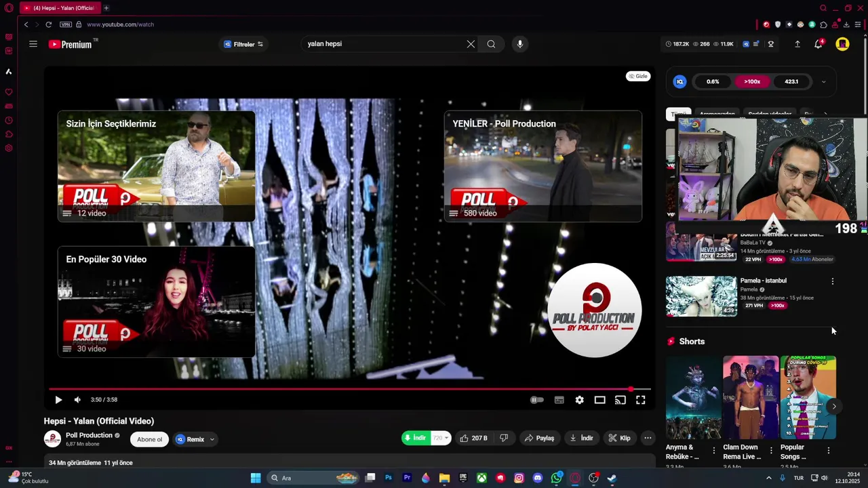
Task: Select the 0.6% vidIQ pill
Action: tap(713, 82)
